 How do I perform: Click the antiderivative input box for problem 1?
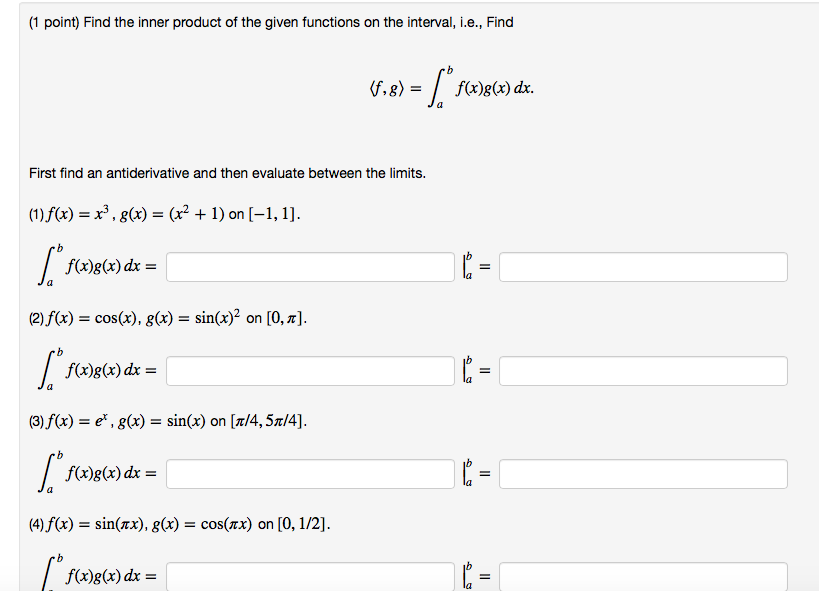tap(312, 266)
